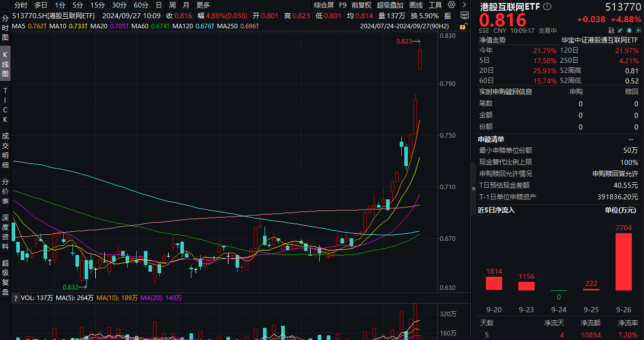Screen dimensions: 644x340
Task: Open the 更多 period dropdown
Action: coord(203,5)
